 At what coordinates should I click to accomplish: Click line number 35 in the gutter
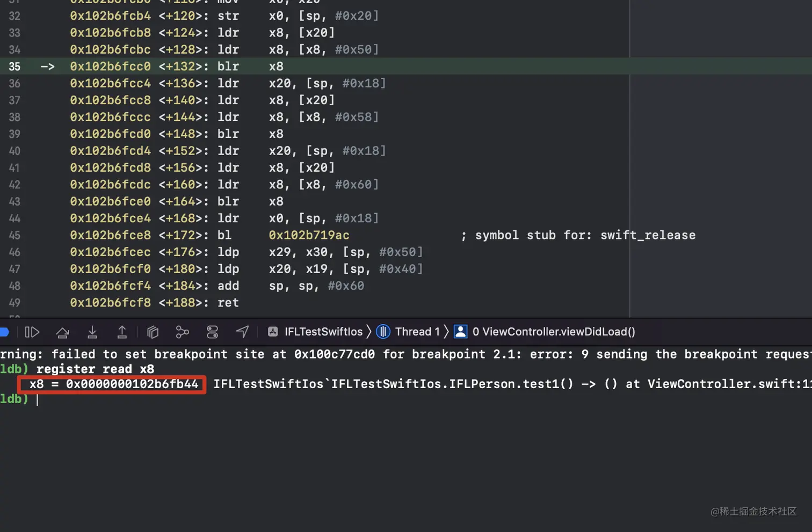pos(15,67)
